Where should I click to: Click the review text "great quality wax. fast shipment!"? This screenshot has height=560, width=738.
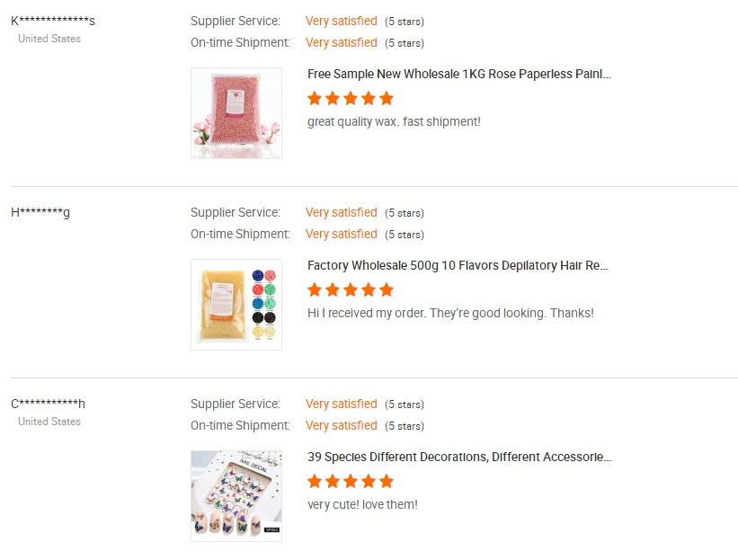(394, 121)
